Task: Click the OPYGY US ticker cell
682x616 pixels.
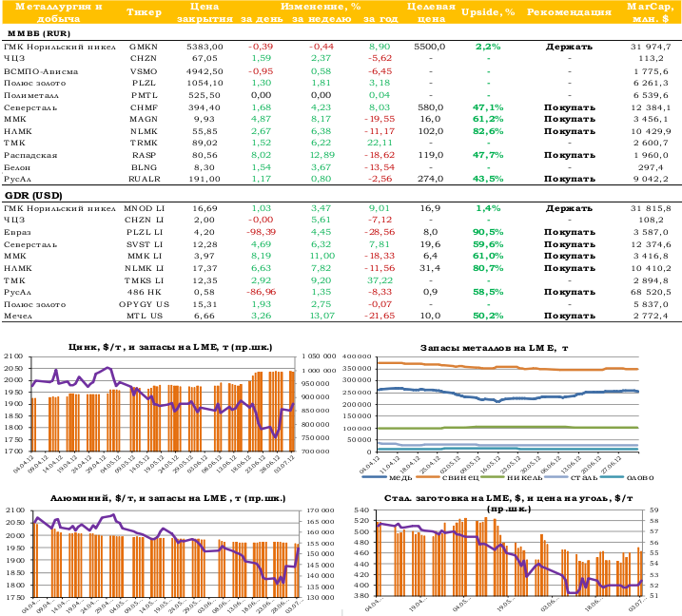Action: coord(144,304)
